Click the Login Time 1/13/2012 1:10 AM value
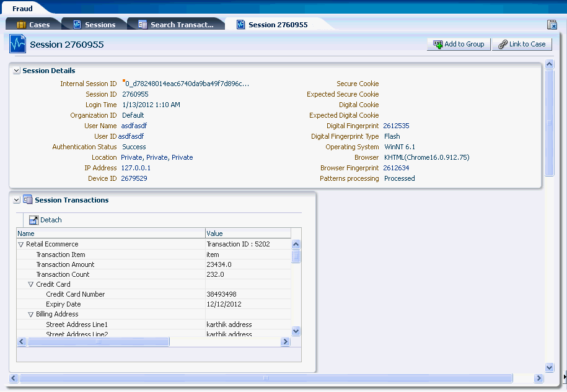 [151, 105]
